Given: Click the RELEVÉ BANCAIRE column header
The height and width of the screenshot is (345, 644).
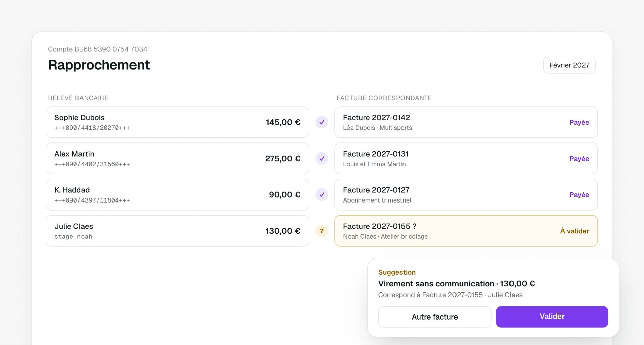Looking at the screenshot, I should point(78,98).
